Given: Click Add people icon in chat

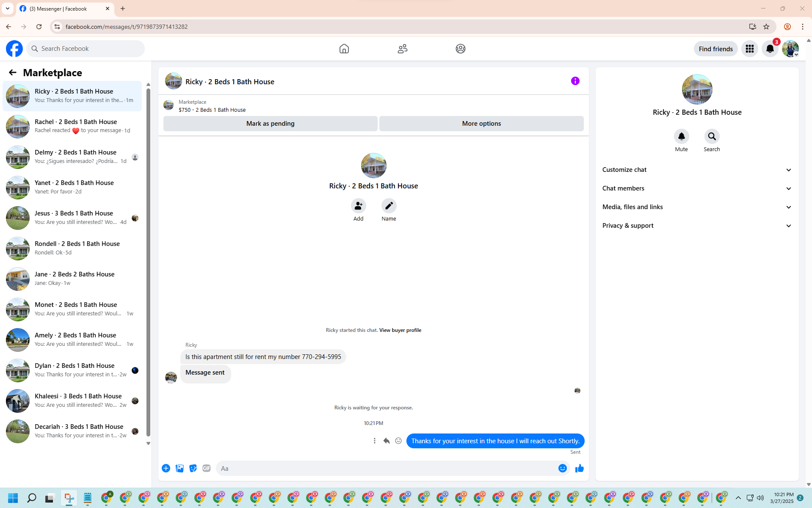Looking at the screenshot, I should point(359,206).
